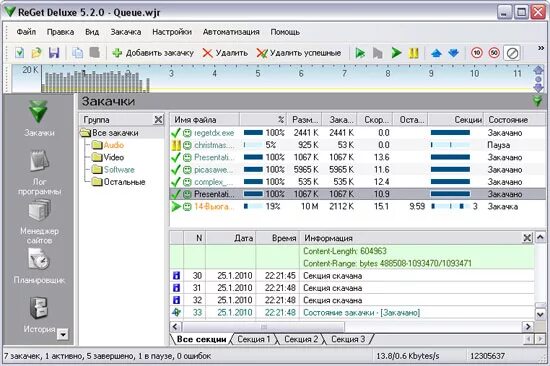The image size is (550, 366).
Task: Click Добавить закачку button
Action: click(x=153, y=53)
